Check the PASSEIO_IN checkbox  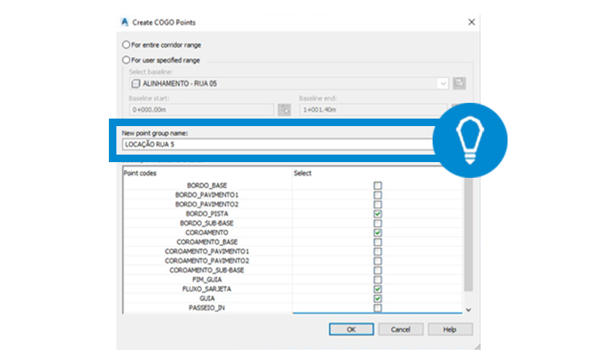[x=378, y=308]
